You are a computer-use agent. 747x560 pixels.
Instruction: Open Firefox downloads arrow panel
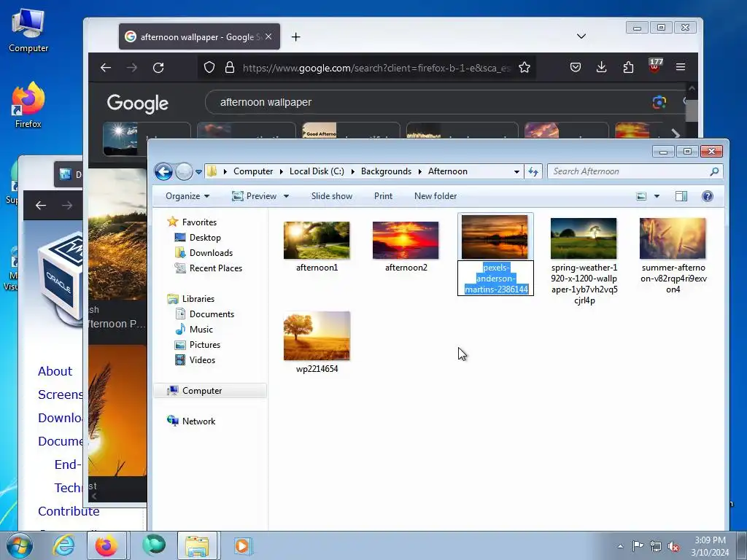click(x=602, y=68)
